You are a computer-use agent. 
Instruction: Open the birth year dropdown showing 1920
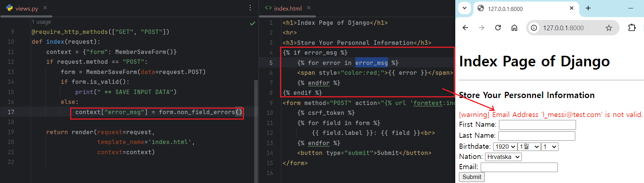pyautogui.click(x=505, y=147)
